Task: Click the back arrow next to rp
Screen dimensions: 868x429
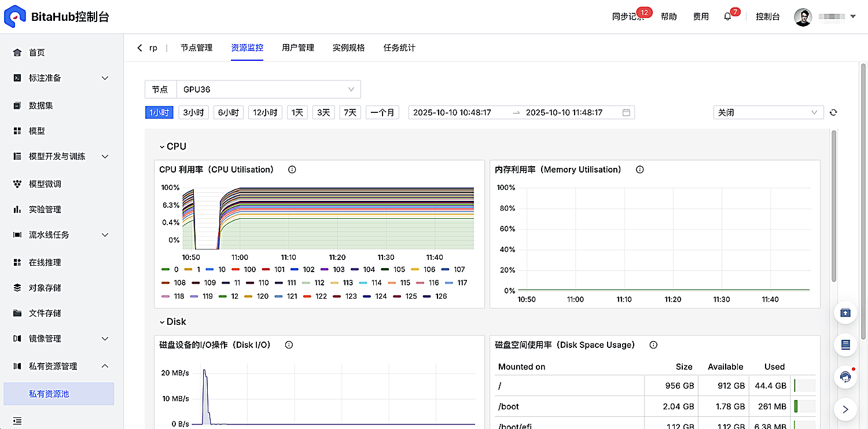Action: [139, 48]
